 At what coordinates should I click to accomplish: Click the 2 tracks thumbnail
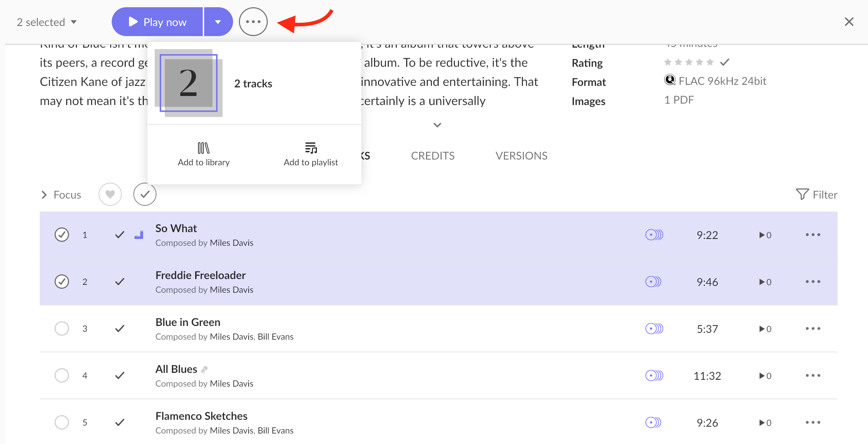[x=188, y=83]
